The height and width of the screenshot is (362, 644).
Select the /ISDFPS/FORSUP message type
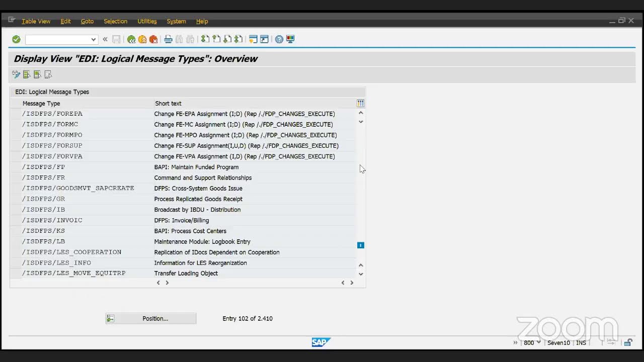pos(52,145)
